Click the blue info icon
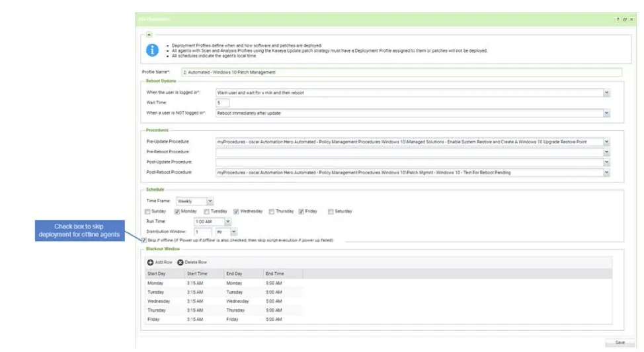The image size is (644, 352). (x=153, y=50)
